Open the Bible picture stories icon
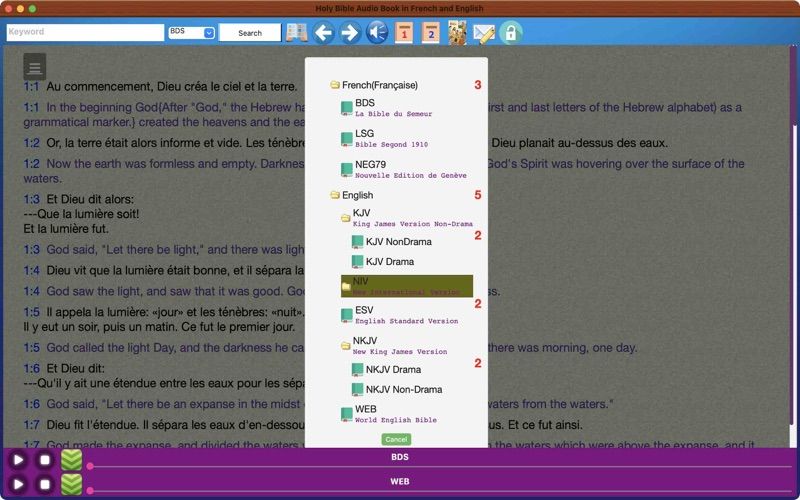The width and height of the screenshot is (800, 500). 457,33
